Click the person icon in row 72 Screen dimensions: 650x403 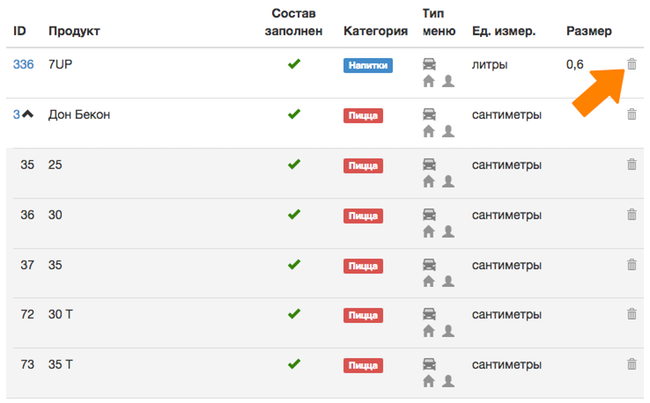tap(448, 330)
